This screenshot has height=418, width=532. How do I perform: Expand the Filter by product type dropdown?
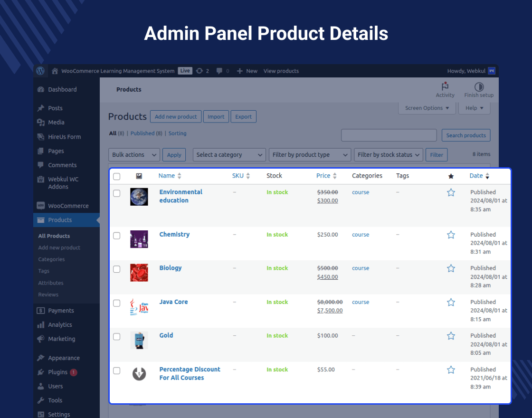(310, 154)
